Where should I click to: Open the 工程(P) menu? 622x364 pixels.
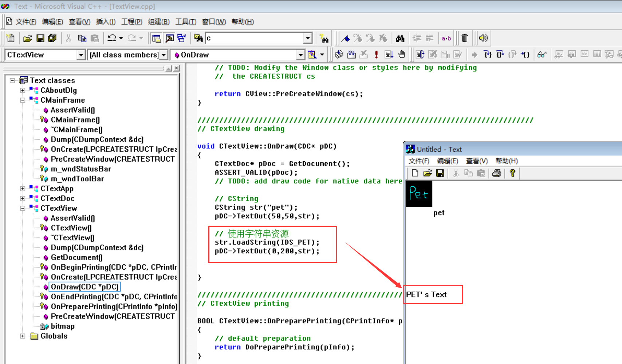tap(132, 22)
